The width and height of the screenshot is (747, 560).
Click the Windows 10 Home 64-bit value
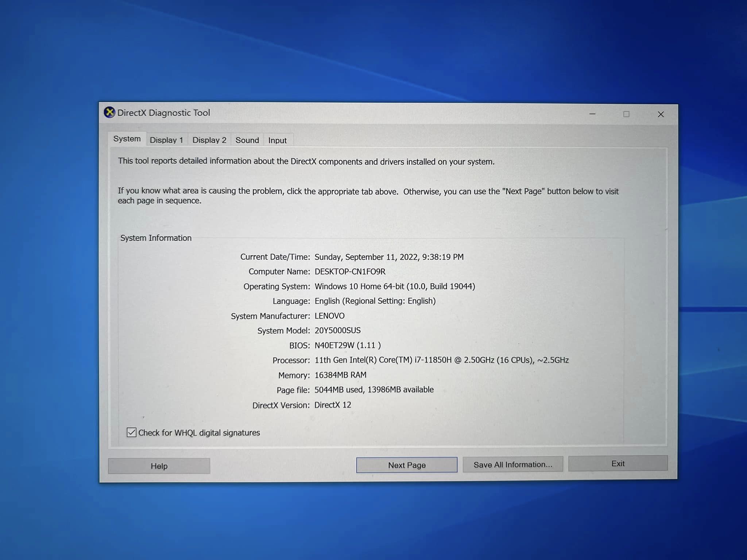(x=395, y=286)
